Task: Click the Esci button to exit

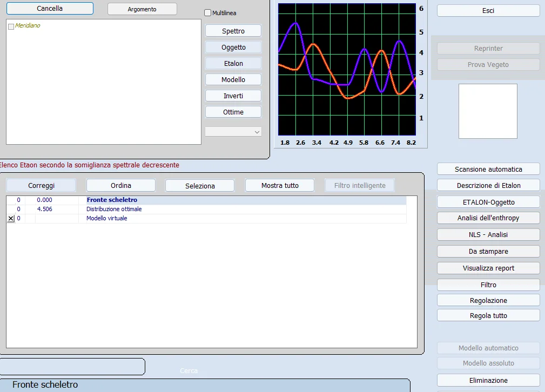Action: coord(488,11)
